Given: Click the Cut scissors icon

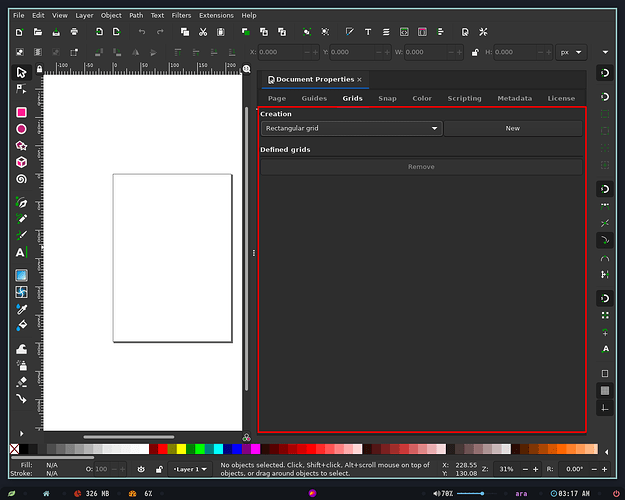Looking at the screenshot, I should (203, 32).
